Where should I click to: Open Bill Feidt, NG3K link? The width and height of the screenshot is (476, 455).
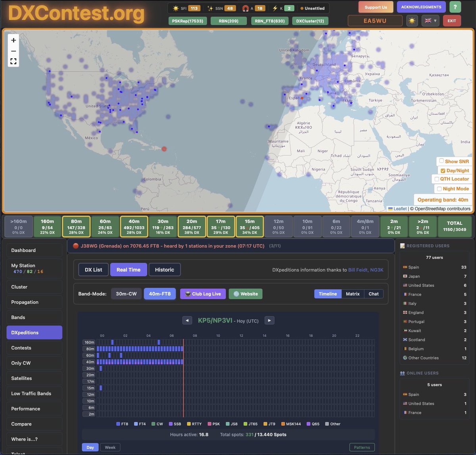tap(366, 270)
